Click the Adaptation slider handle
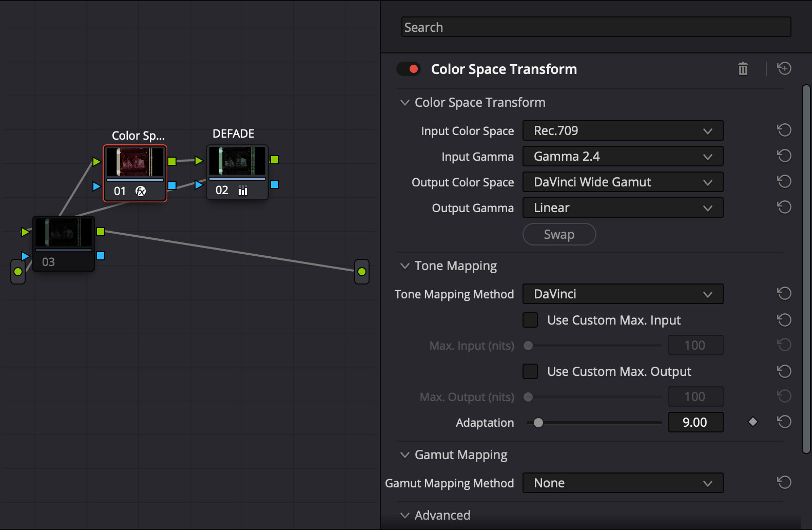The width and height of the screenshot is (812, 530). (x=538, y=423)
